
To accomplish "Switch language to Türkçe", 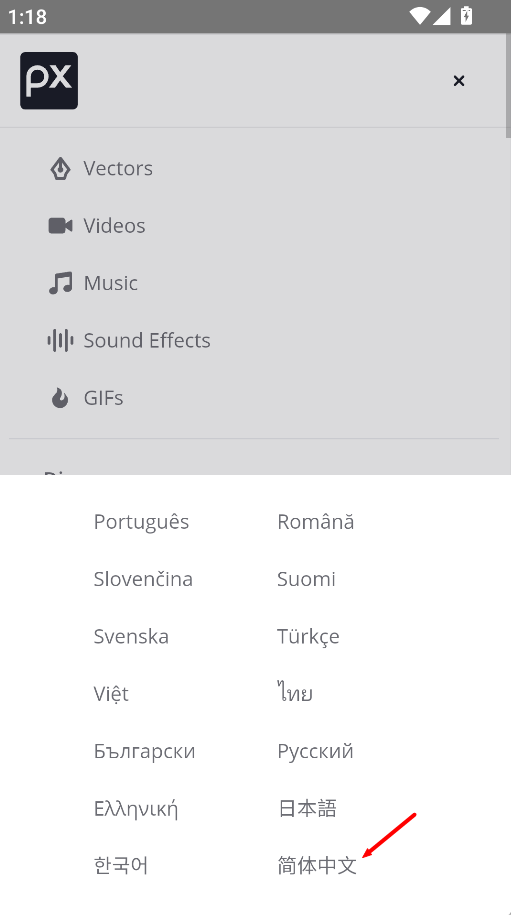I will (x=308, y=636).
